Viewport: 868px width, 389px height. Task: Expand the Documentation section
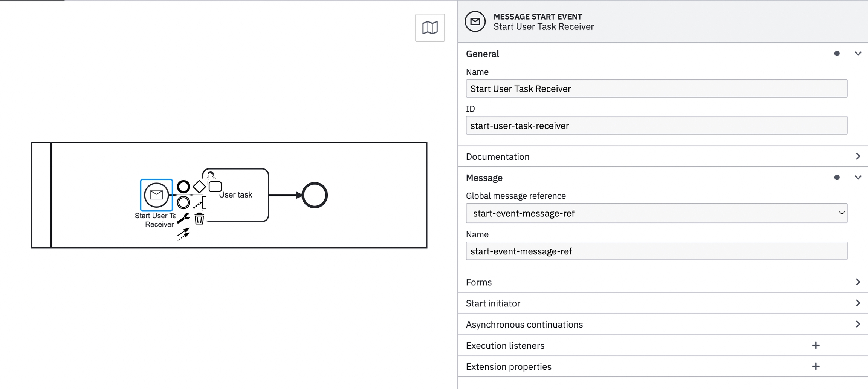click(858, 156)
